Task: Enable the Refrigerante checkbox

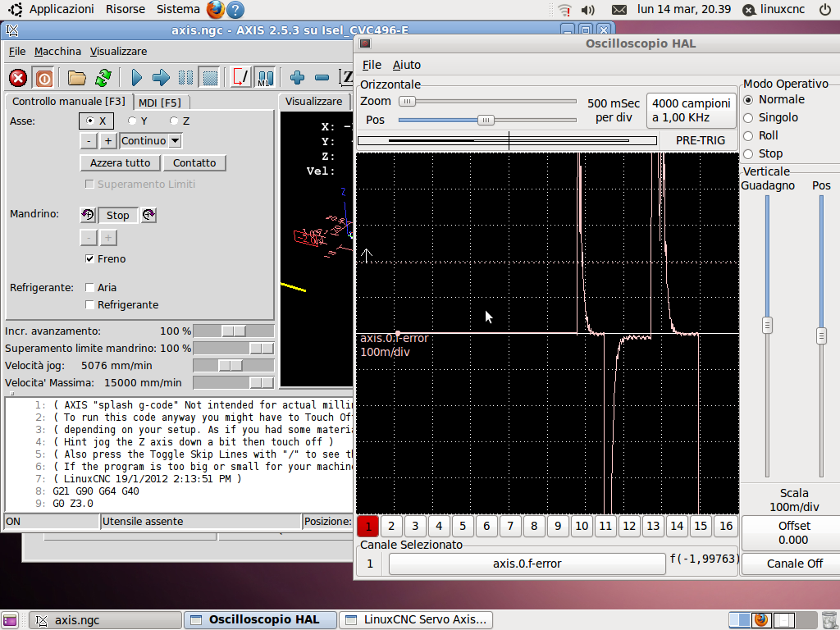Action: 89,305
